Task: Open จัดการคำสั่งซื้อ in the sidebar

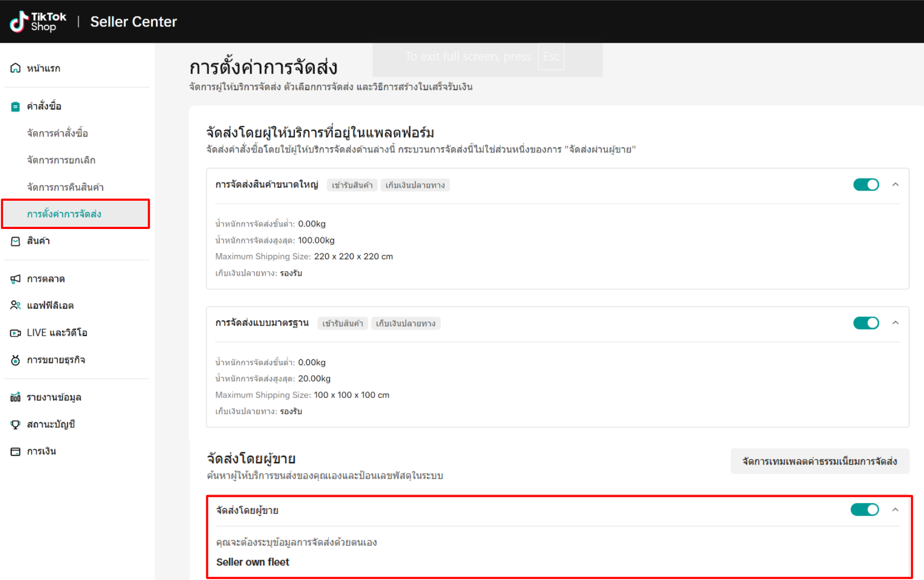Action: point(57,133)
